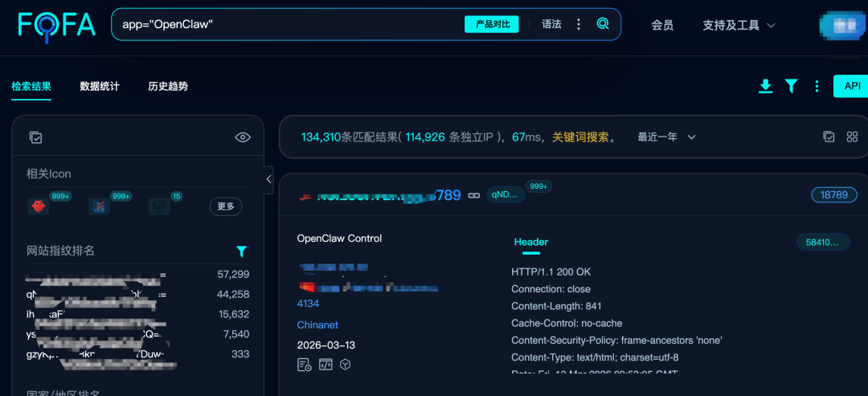Open the source code view icon
Viewport: 868px width, 396px height.
[325, 365]
